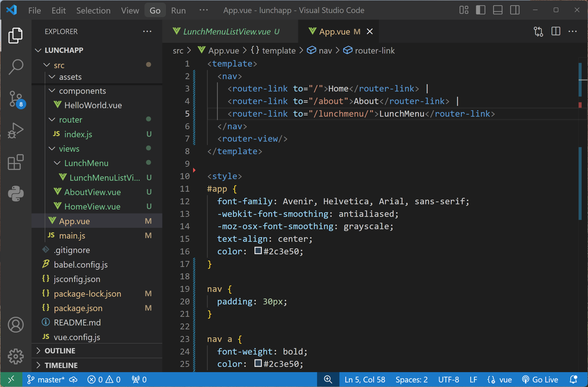Viewport: 588px width, 387px height.
Task: Open the Accounts menu icon
Action: pos(15,325)
